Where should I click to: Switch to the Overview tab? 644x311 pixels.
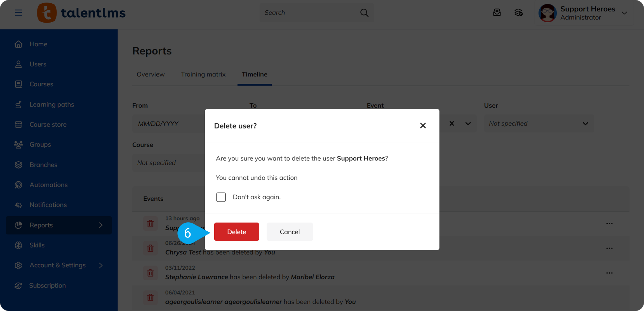click(x=151, y=74)
